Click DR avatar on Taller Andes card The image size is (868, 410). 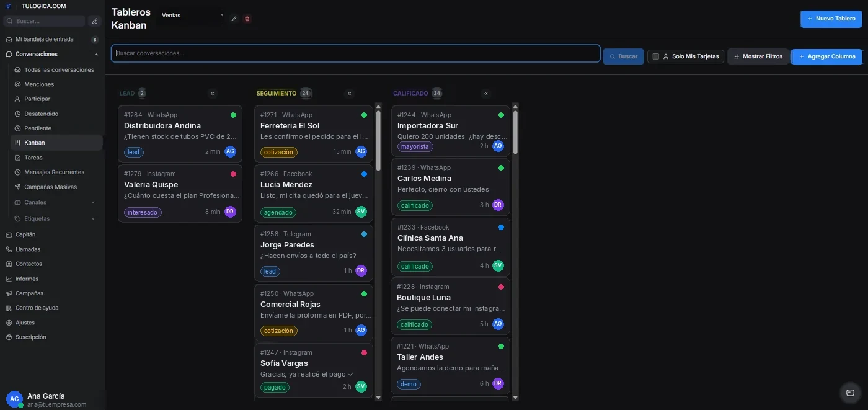pos(498,383)
